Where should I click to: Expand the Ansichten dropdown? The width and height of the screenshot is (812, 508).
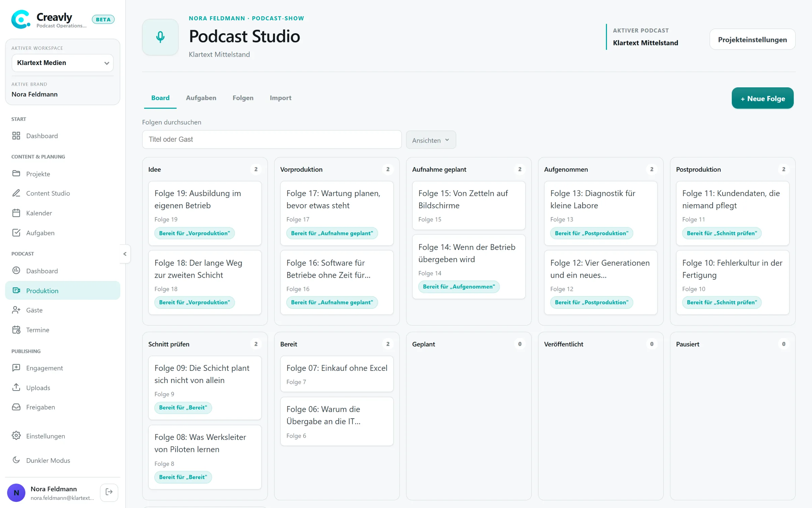click(431, 140)
